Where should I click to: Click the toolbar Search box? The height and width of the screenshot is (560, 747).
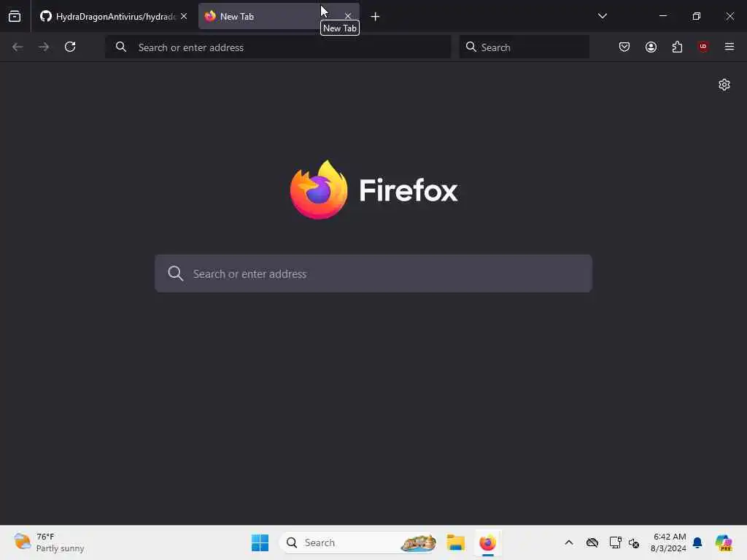[524, 47]
